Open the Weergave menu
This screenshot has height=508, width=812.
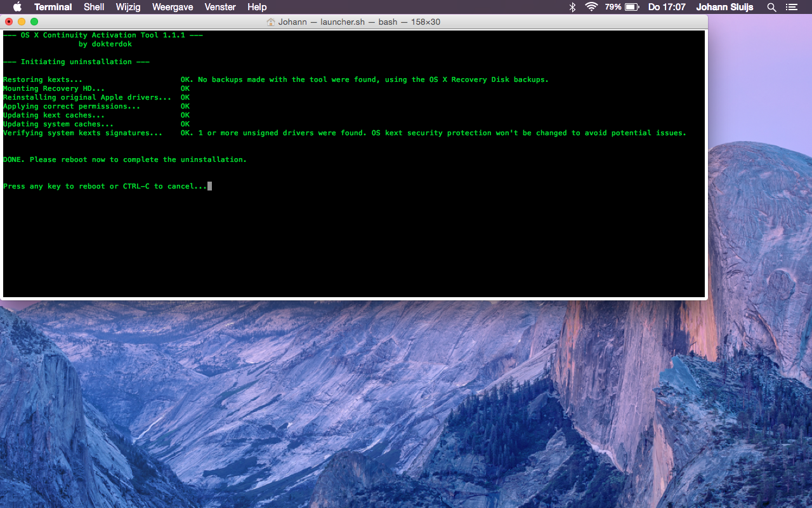(173, 7)
